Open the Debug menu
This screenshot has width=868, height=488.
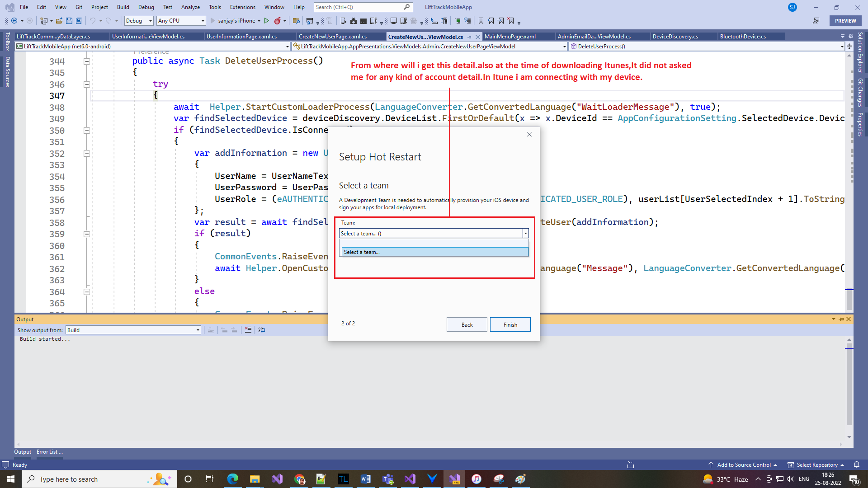click(146, 7)
